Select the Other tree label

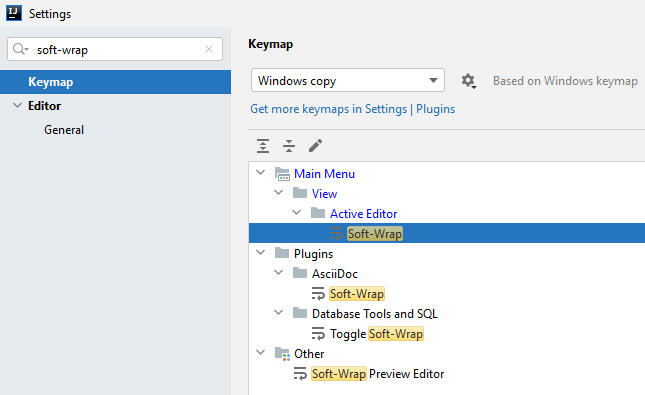point(309,354)
